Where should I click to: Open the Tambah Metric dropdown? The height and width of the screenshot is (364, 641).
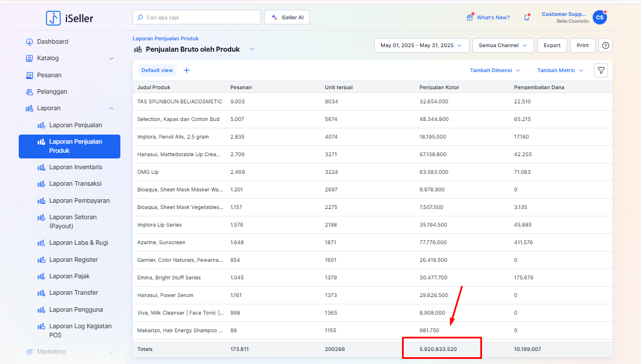point(560,70)
